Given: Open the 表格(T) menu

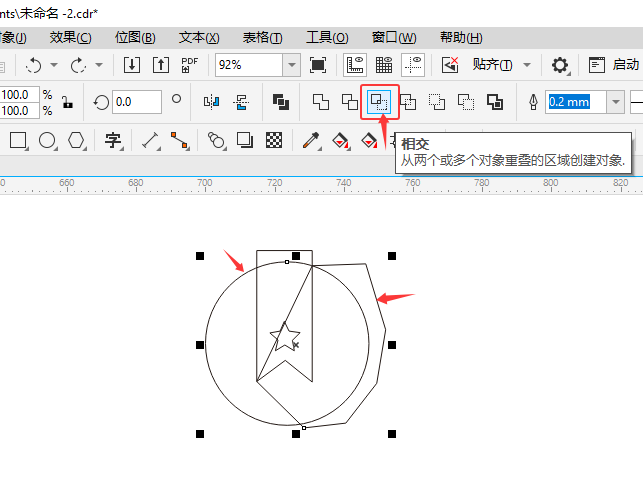Looking at the screenshot, I should (262, 38).
